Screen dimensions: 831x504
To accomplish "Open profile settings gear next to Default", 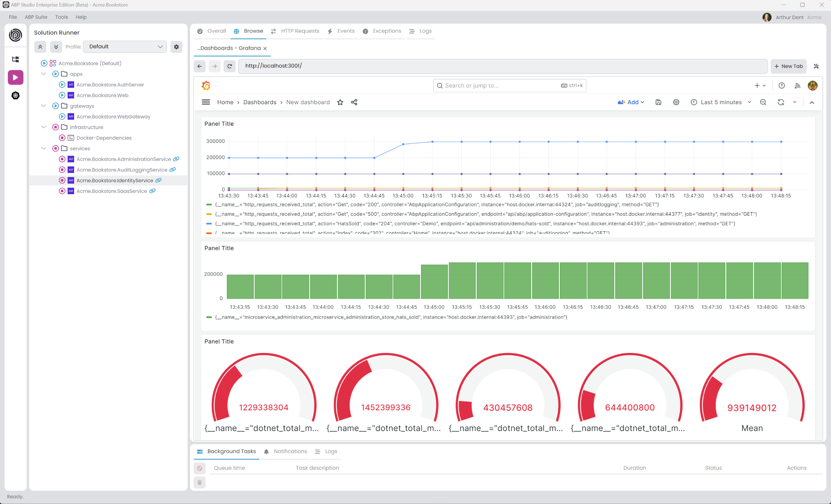I will 176,46.
